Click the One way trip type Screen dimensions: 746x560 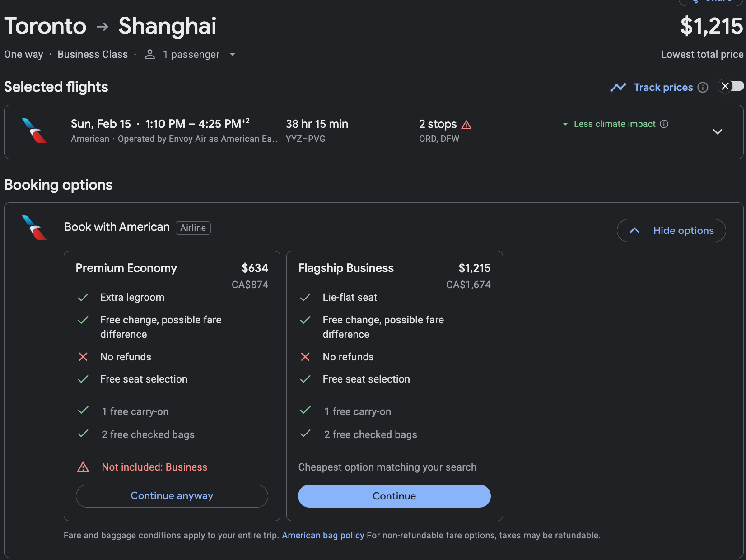23,54
